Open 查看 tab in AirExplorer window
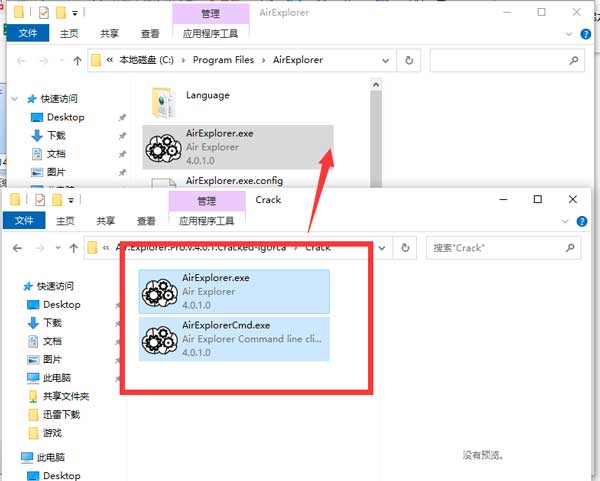The width and height of the screenshot is (600, 481). click(150, 34)
